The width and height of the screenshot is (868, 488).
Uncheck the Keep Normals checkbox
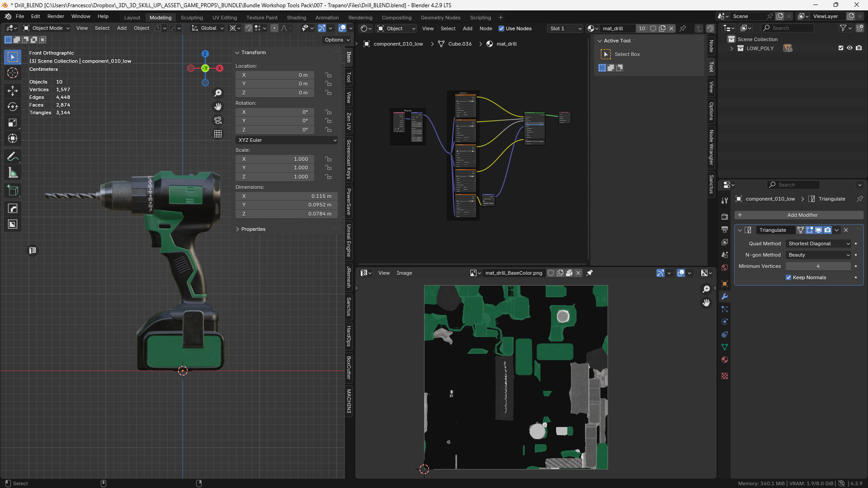pyautogui.click(x=788, y=277)
